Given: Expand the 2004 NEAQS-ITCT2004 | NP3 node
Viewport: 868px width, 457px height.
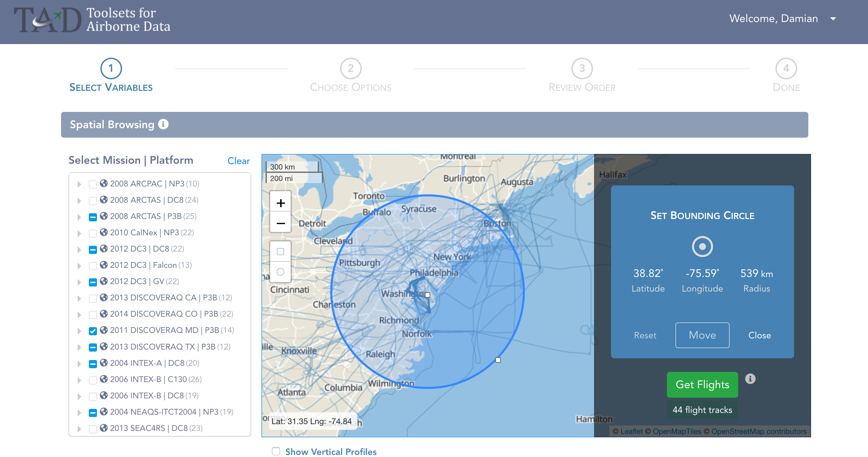Looking at the screenshot, I should [x=79, y=413].
